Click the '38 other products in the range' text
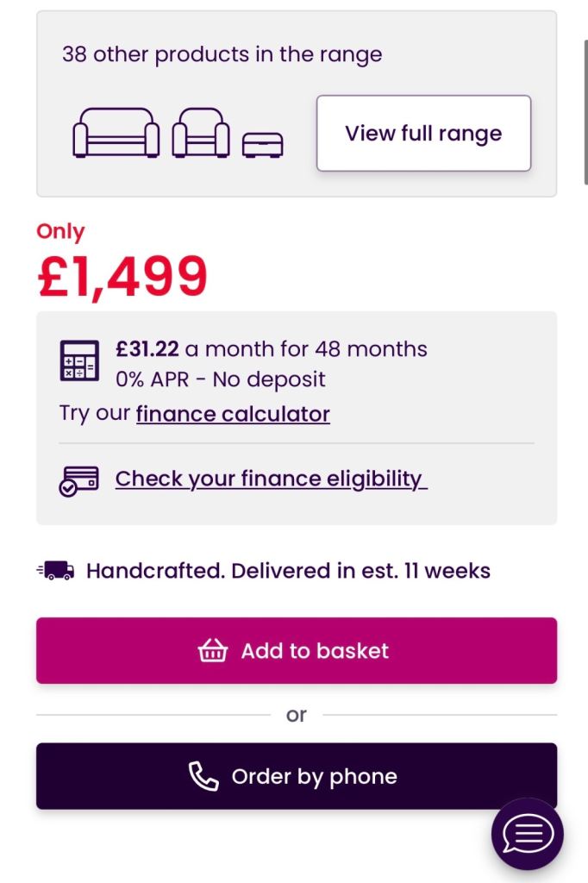This screenshot has width=588, height=883. tap(222, 54)
